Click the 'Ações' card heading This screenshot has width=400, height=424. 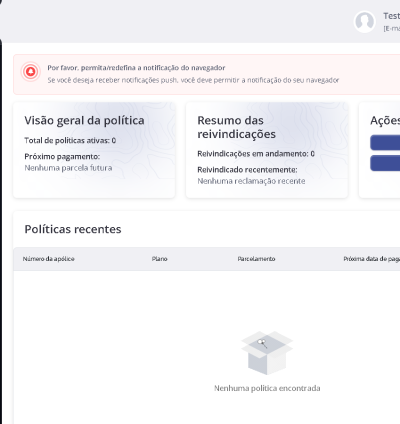385,120
